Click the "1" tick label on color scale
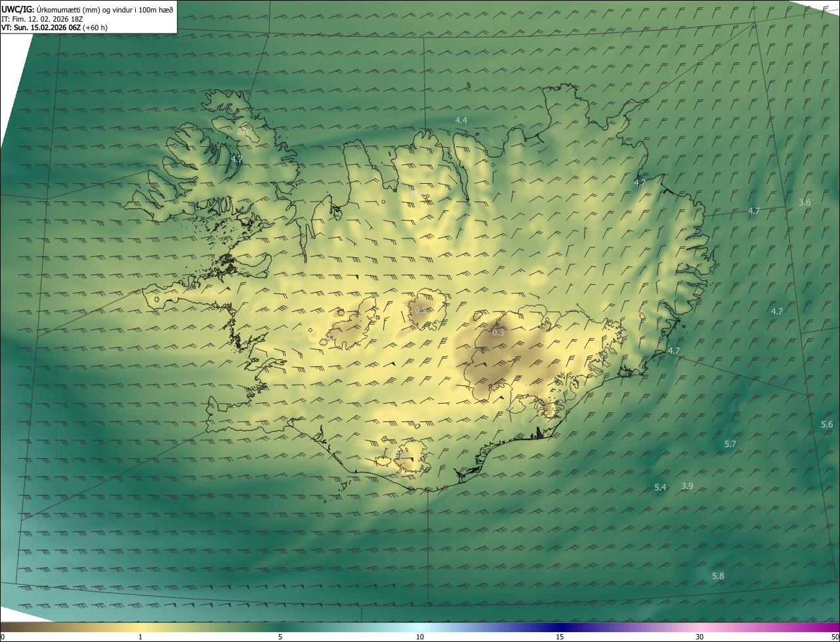Viewport: 840px width, 642px height. coord(140,637)
